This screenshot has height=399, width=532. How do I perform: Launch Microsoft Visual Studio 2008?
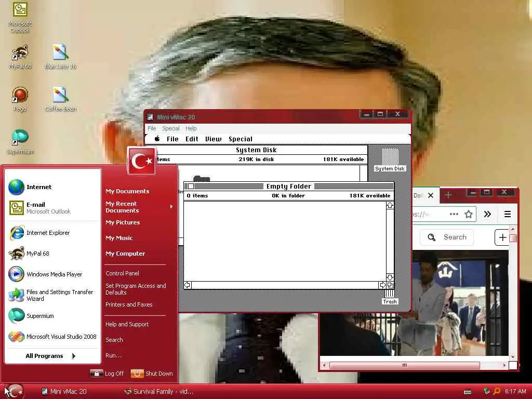(53, 337)
